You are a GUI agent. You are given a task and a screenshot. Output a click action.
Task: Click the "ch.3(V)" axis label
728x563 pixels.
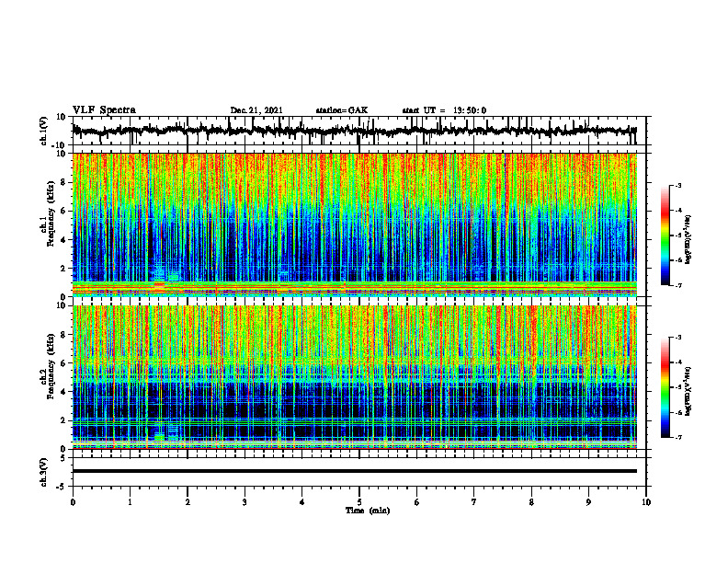pos(43,472)
